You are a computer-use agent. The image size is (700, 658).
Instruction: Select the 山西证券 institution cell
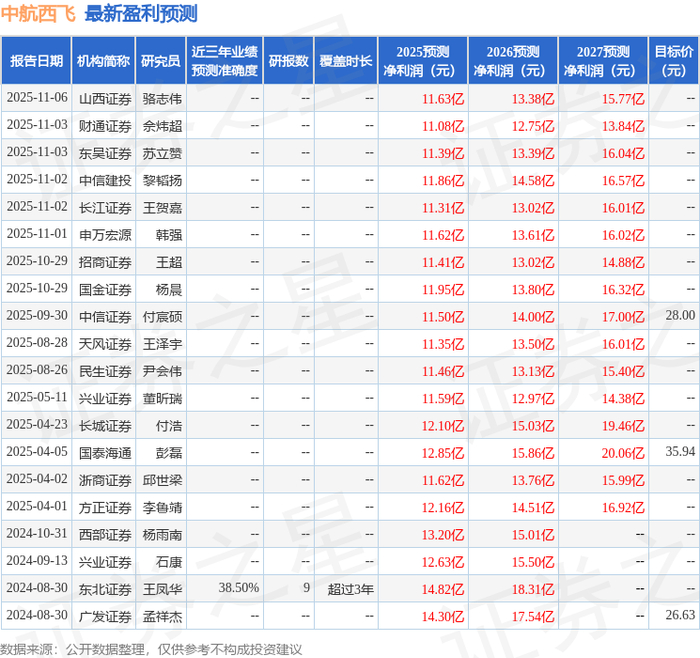pos(105,99)
